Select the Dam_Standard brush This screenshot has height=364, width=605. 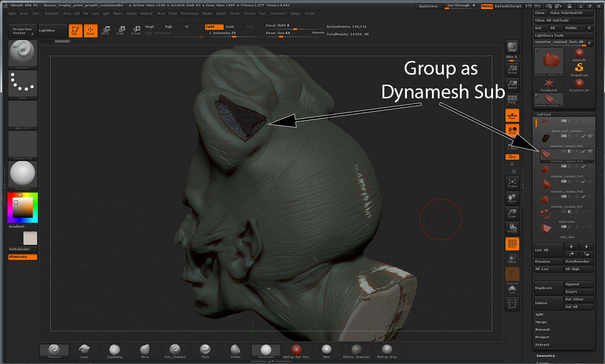coord(175,351)
